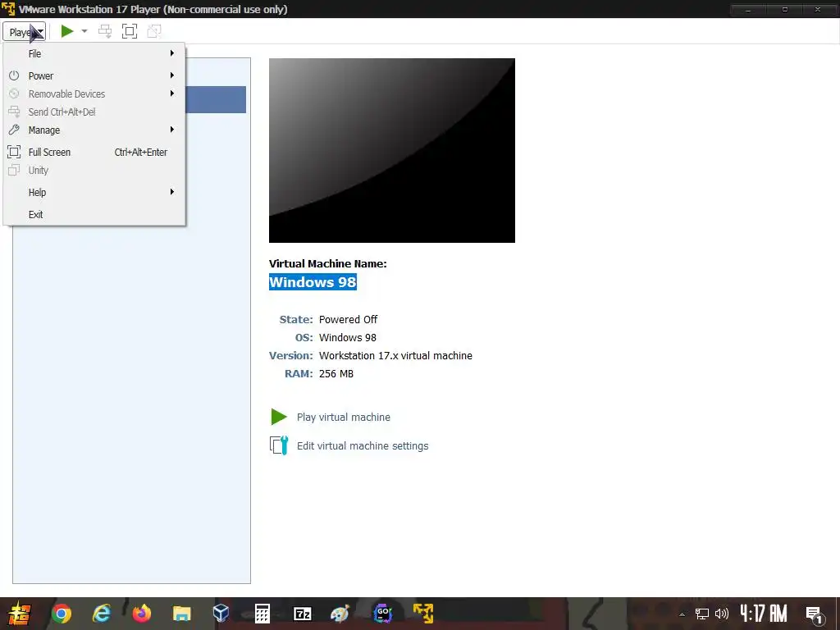Click the Unity mode toolbar icon
This screenshot has height=630, width=840.
(154, 31)
